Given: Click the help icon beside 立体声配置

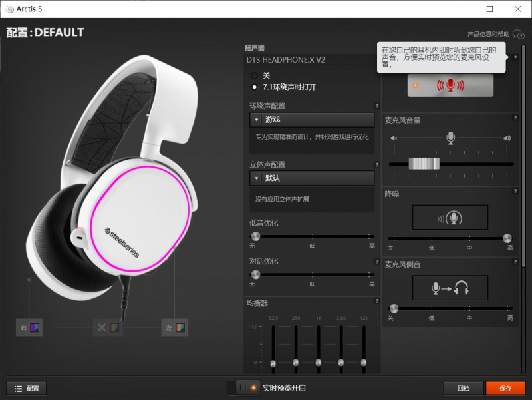Looking at the screenshot, I should pos(377,164).
